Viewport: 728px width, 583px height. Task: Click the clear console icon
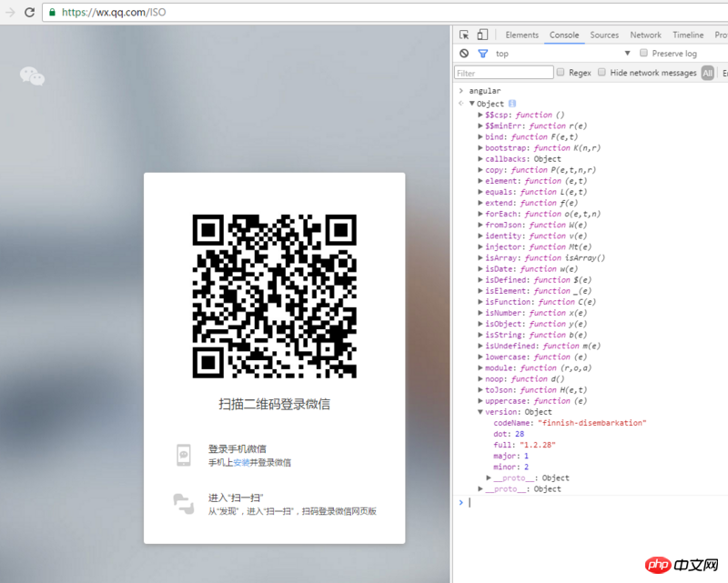tap(464, 54)
